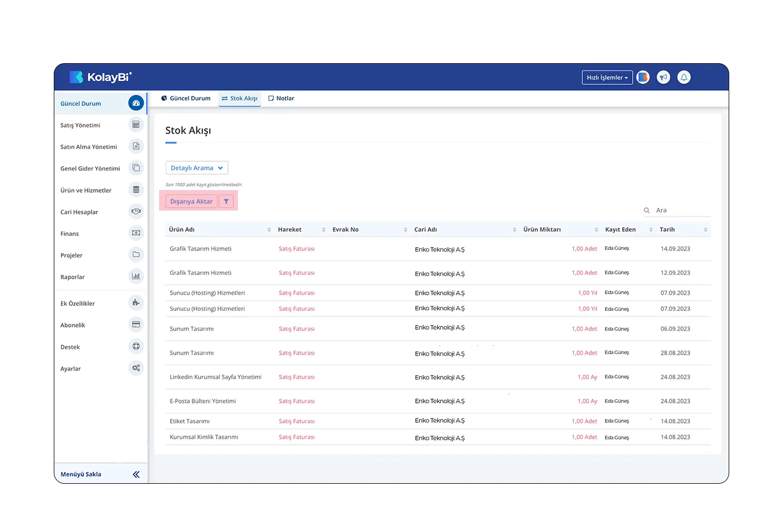783x532 pixels.
Task: Click date 06.09.2023 cell
Action: click(675, 329)
